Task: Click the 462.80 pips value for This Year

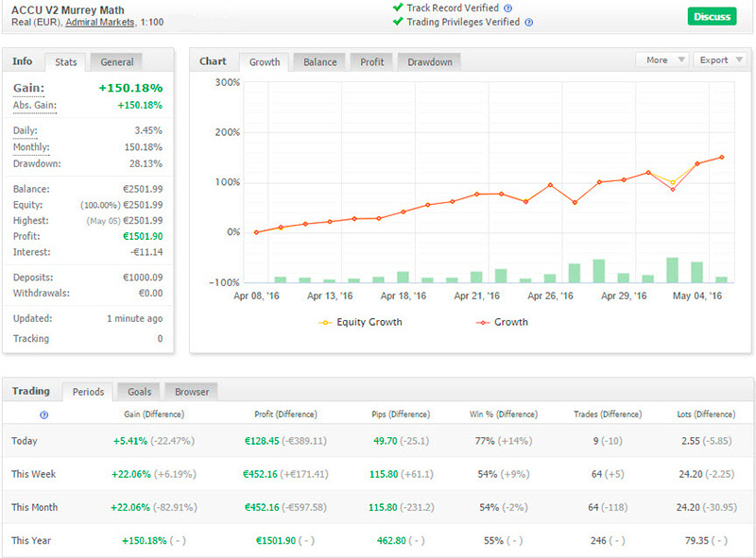Action: (x=391, y=541)
